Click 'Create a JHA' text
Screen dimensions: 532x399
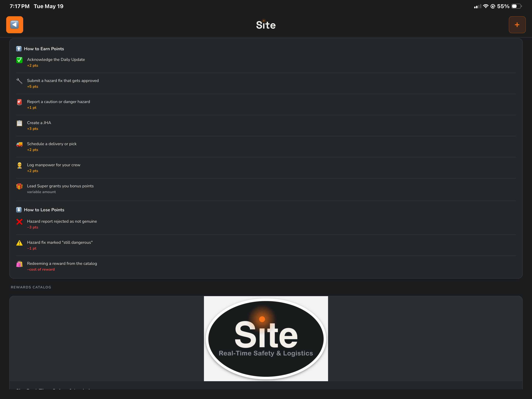pyautogui.click(x=39, y=123)
